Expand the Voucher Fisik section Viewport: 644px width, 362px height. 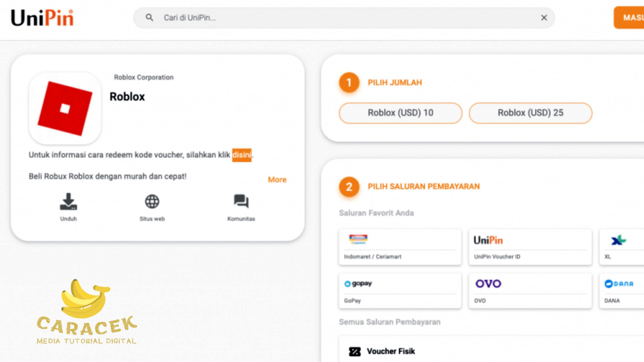tap(391, 351)
